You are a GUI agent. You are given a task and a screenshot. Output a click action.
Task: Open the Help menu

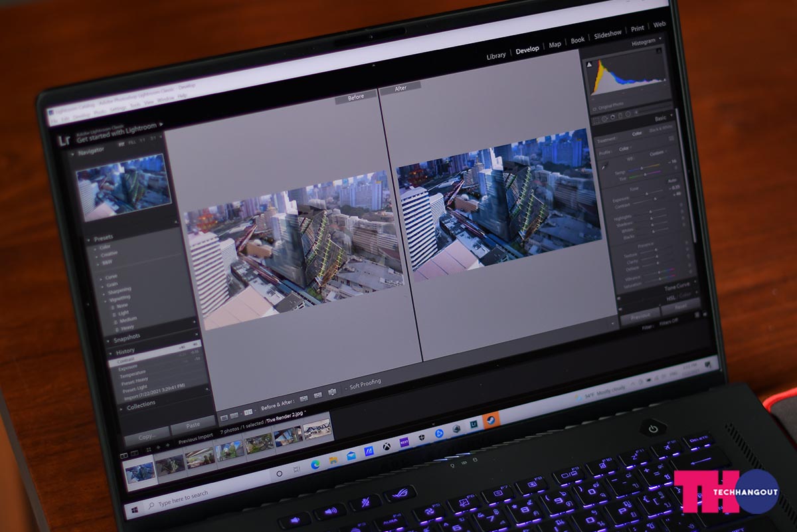pos(182,95)
